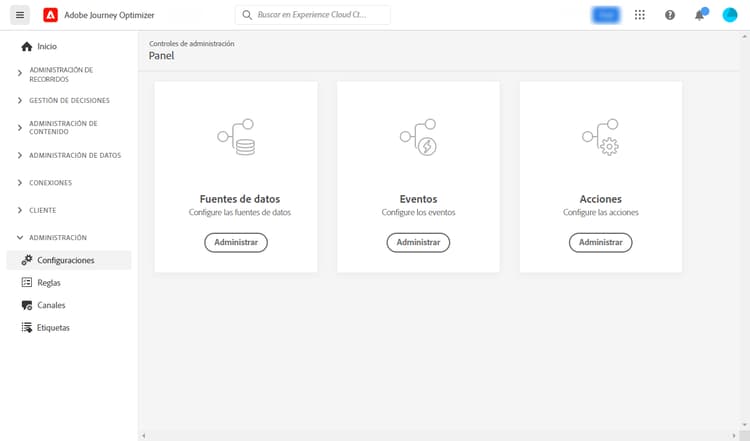Click the Reglas list icon
This screenshot has height=441, width=750.
click(27, 282)
